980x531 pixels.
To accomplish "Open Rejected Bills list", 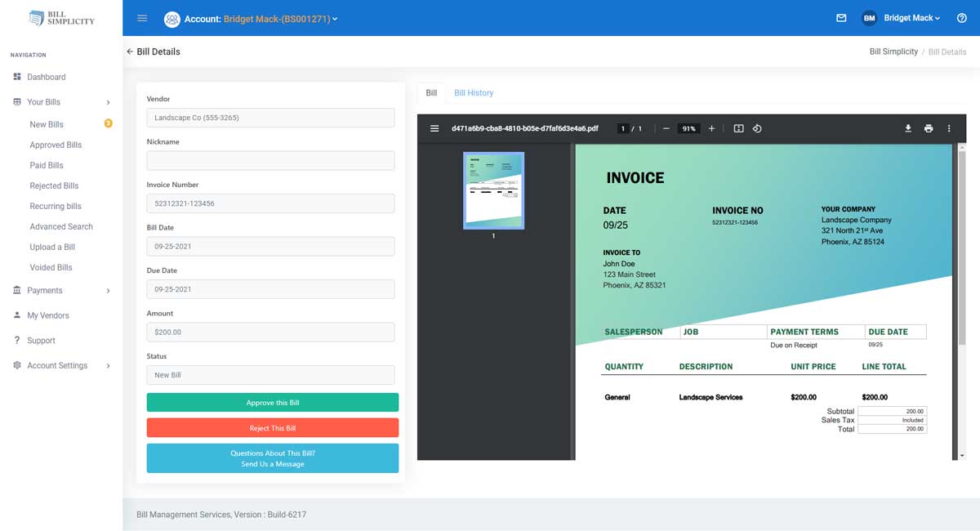I will click(x=54, y=185).
